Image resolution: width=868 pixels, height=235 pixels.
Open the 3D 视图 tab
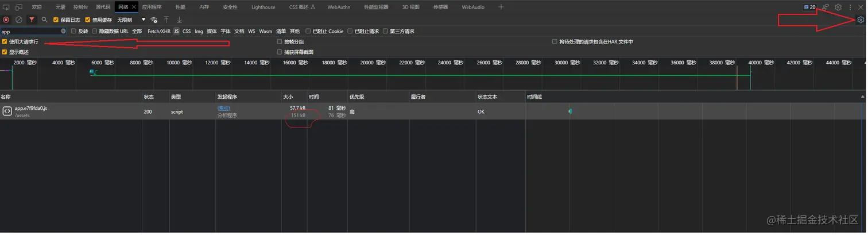click(411, 7)
